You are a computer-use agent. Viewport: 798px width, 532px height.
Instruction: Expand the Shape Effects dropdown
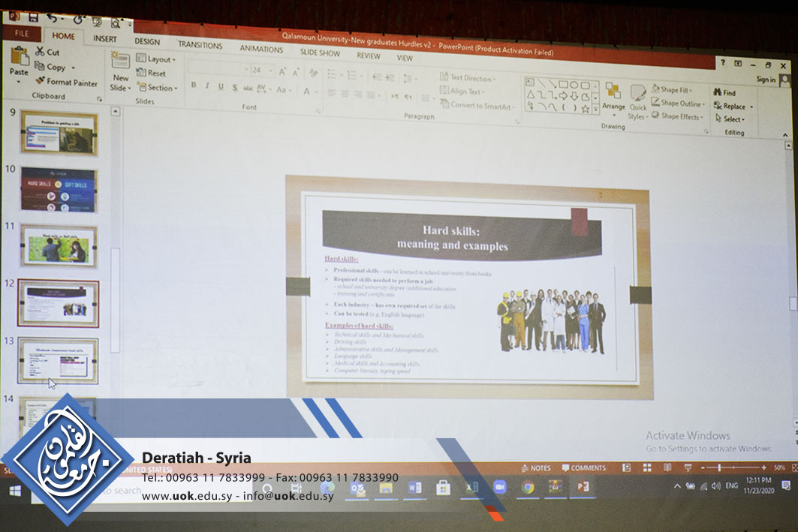coord(677,116)
